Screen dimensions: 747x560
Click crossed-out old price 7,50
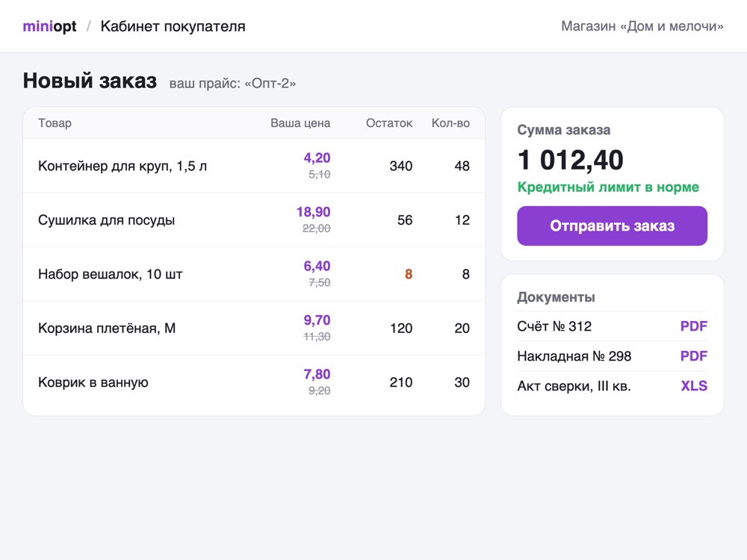319,282
